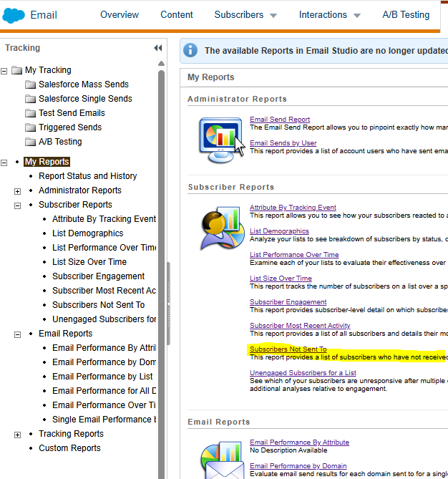This screenshot has height=479, width=448.
Task: Click the blue info icon in the banner
Action: tap(190, 50)
